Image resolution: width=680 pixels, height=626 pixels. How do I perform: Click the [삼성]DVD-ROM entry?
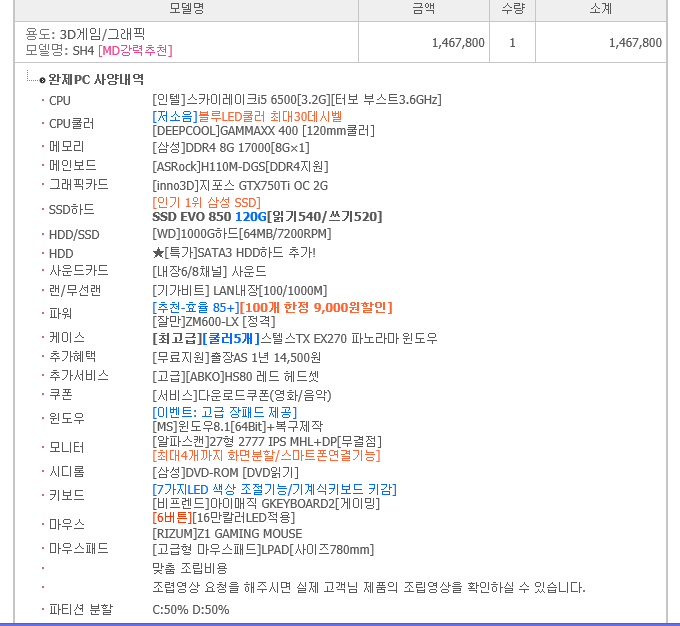(226, 472)
